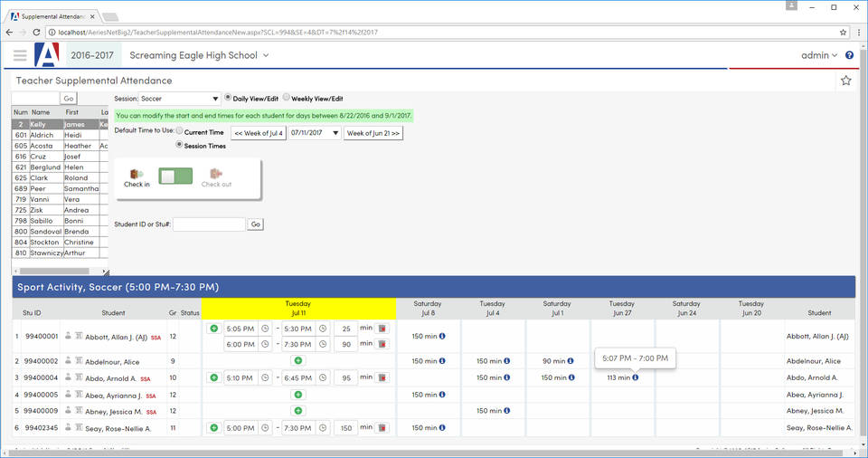
Task: Click the Week of Jun 21 button
Action: pos(373,133)
